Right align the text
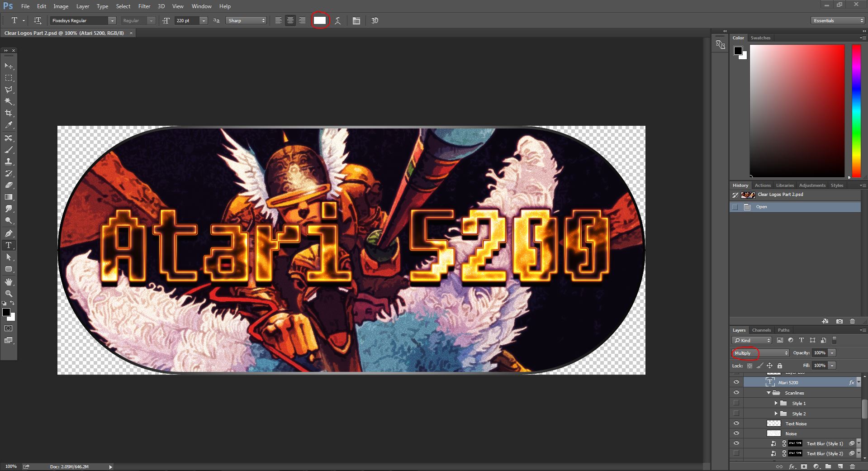 click(302, 20)
